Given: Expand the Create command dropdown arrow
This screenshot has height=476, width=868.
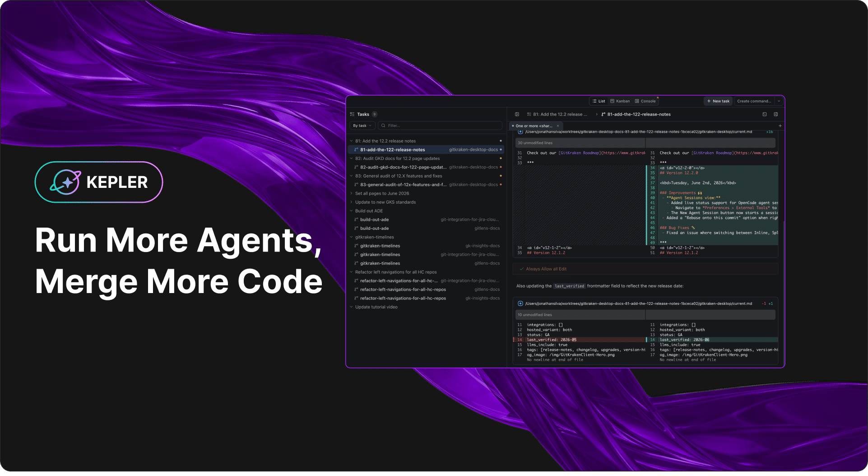Looking at the screenshot, I should (x=779, y=101).
